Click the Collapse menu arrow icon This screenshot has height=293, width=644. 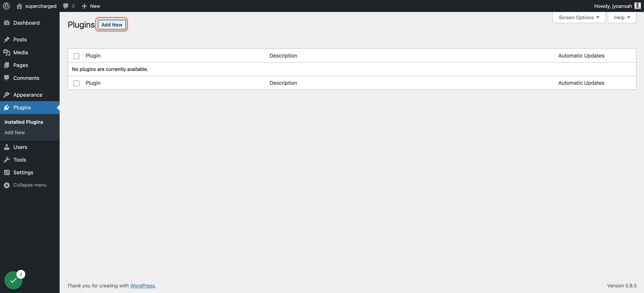click(7, 185)
